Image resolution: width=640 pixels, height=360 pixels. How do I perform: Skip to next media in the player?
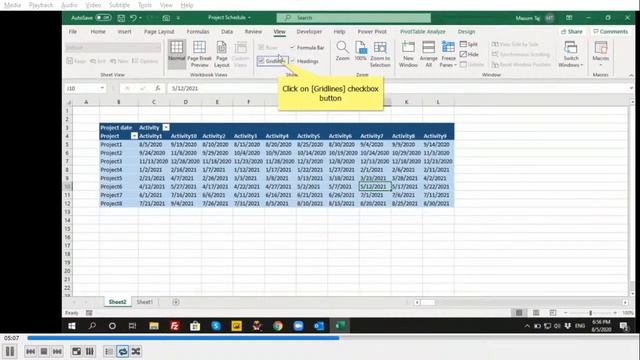point(57,351)
